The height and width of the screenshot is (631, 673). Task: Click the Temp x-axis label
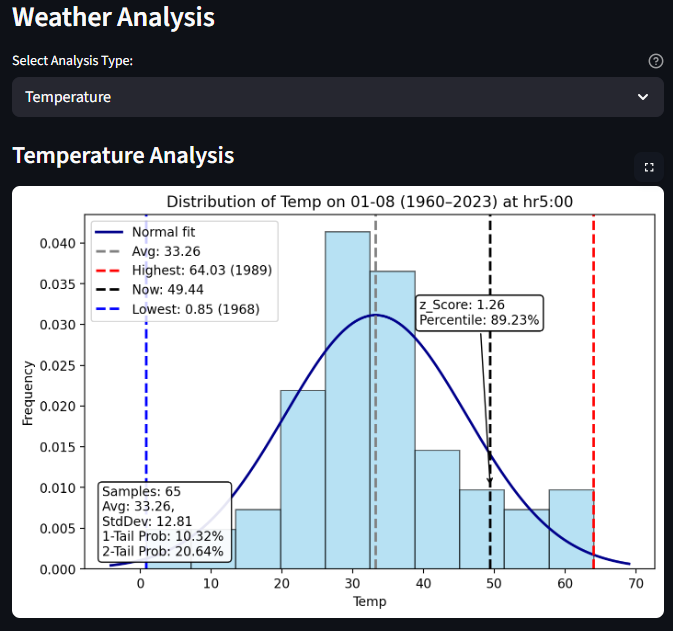tap(369, 602)
